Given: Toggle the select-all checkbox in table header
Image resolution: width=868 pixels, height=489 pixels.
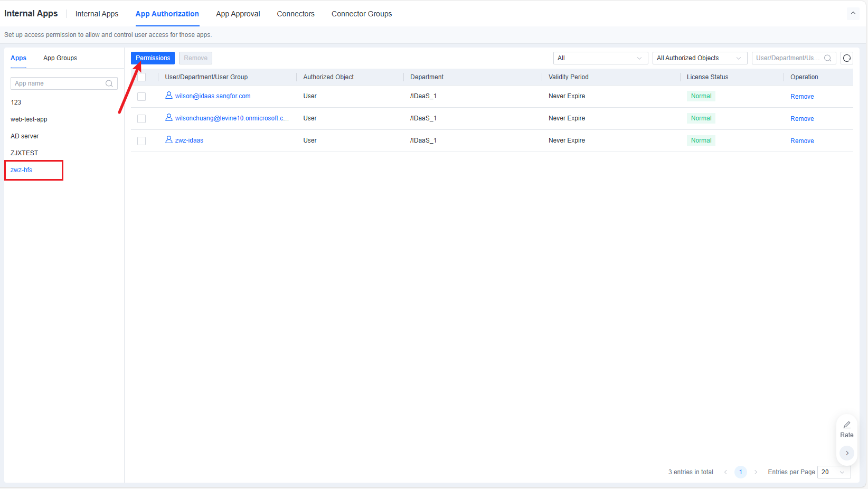Looking at the screenshot, I should point(141,77).
